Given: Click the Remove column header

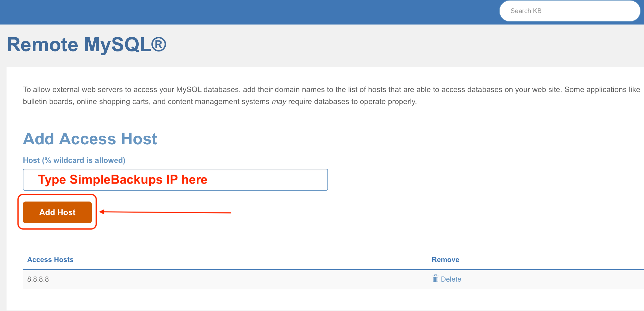Looking at the screenshot, I should pos(445,260).
